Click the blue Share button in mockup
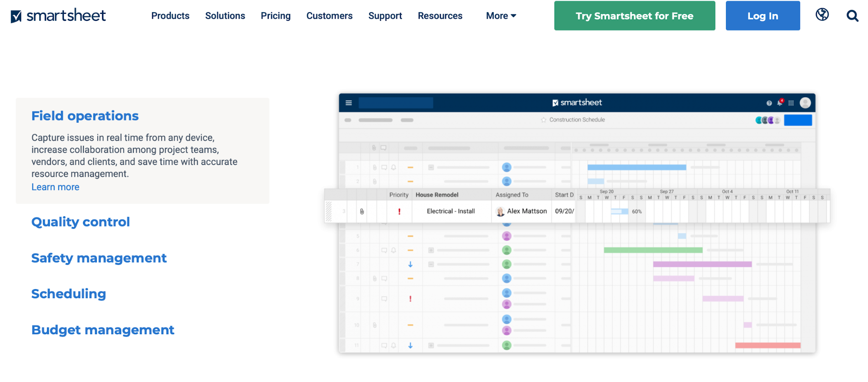The height and width of the screenshot is (382, 868). 798,120
